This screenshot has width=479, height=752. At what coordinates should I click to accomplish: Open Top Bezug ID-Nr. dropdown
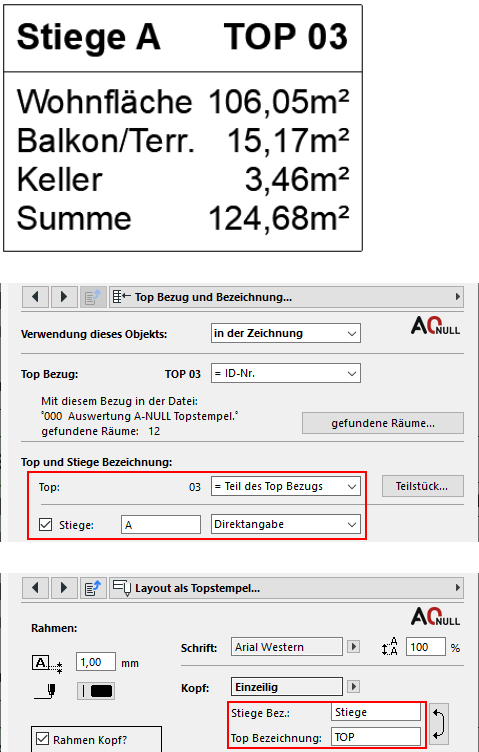click(x=286, y=373)
